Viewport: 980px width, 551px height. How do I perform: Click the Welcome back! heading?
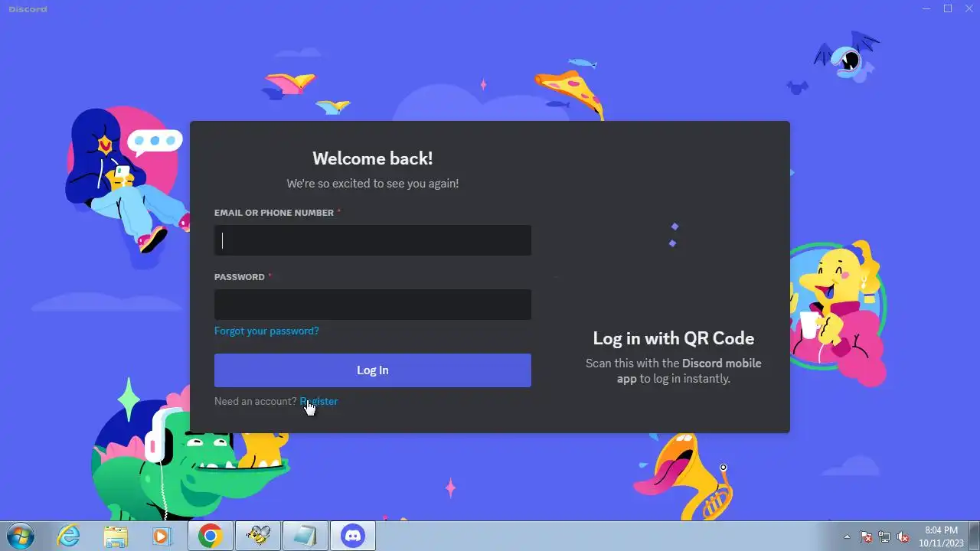(373, 158)
